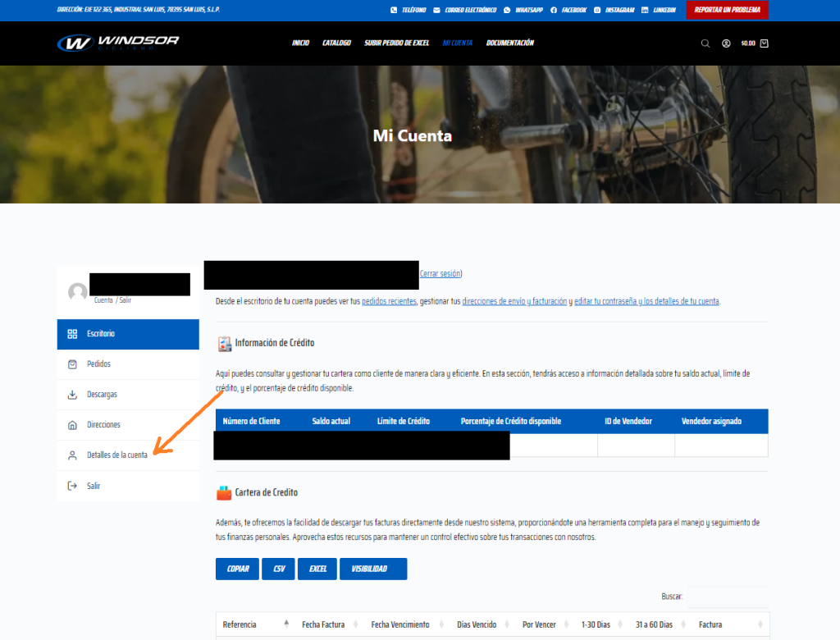Open the LinkedIn link in top bar

click(x=659, y=10)
